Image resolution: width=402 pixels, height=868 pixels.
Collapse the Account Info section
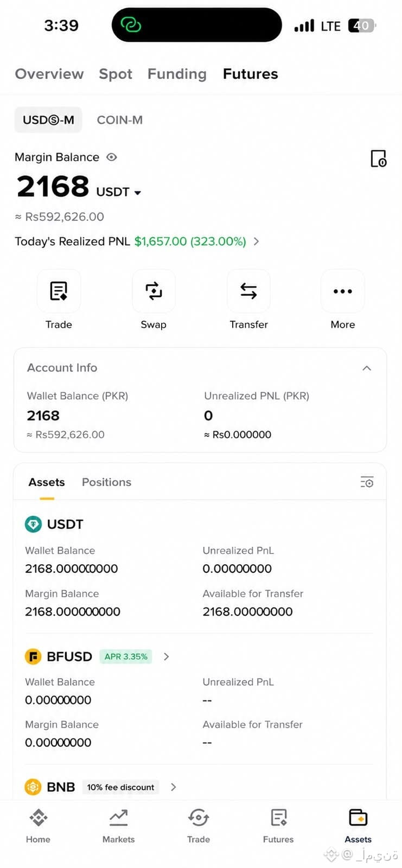pos(367,368)
